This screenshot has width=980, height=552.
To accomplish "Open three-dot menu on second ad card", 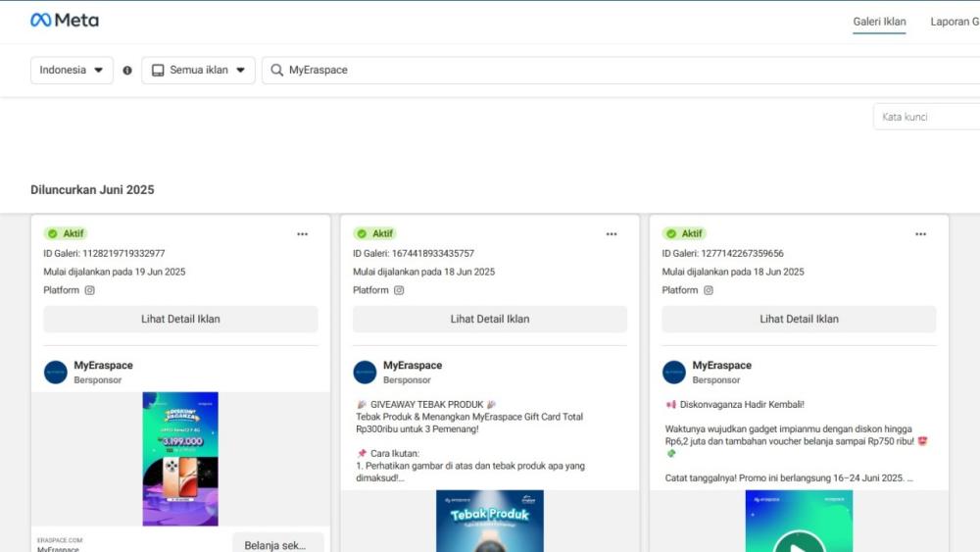I will 612,234.
